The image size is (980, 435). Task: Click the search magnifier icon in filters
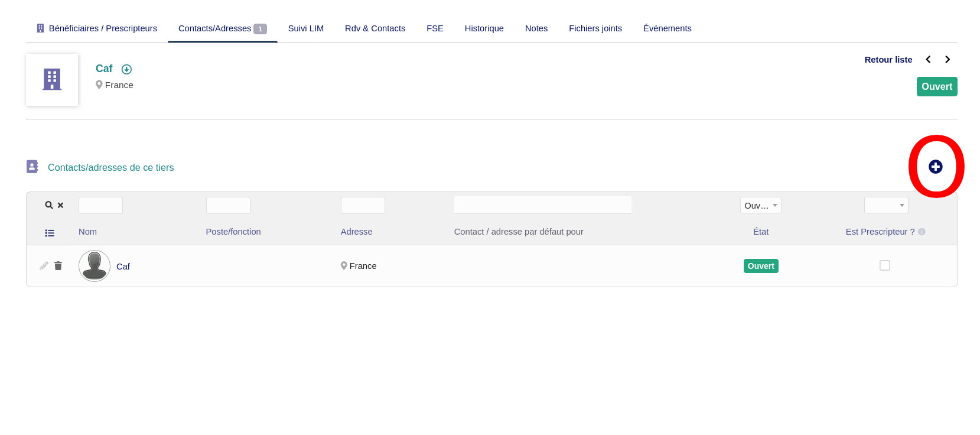(49, 205)
